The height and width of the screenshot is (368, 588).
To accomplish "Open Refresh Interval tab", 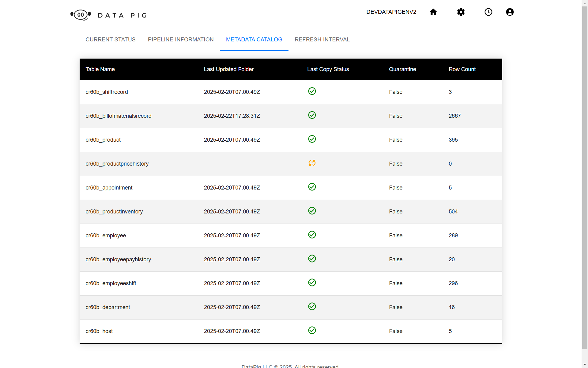I will 322,40.
